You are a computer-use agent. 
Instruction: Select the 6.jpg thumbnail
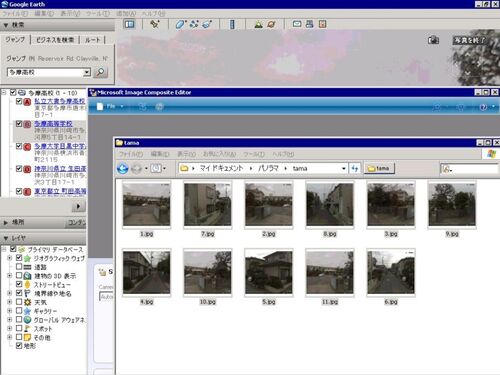pyautogui.click(x=391, y=272)
